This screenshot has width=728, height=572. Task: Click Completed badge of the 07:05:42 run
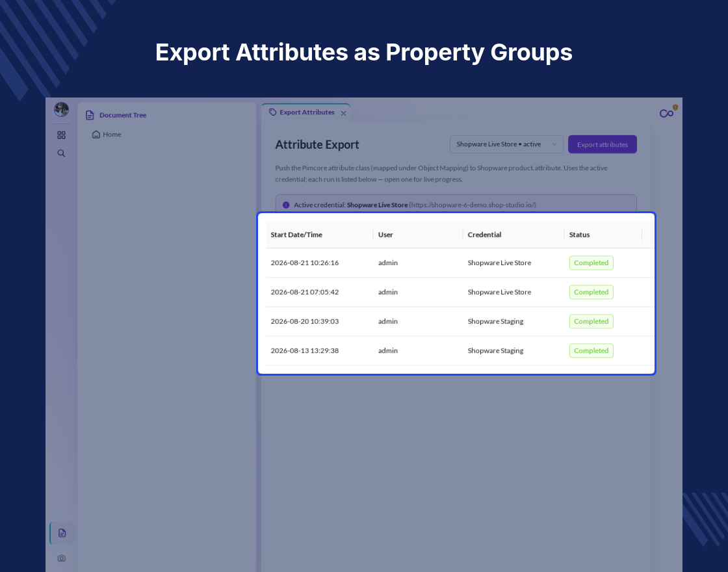(x=591, y=292)
